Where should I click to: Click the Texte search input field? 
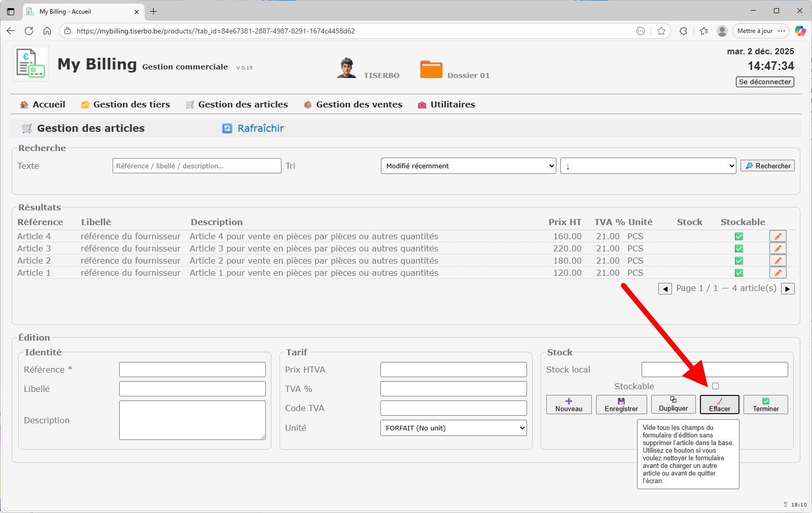[197, 166]
